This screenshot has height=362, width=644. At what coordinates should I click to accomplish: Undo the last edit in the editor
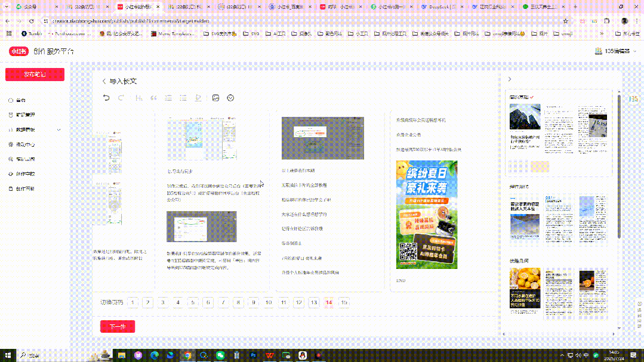[107, 98]
